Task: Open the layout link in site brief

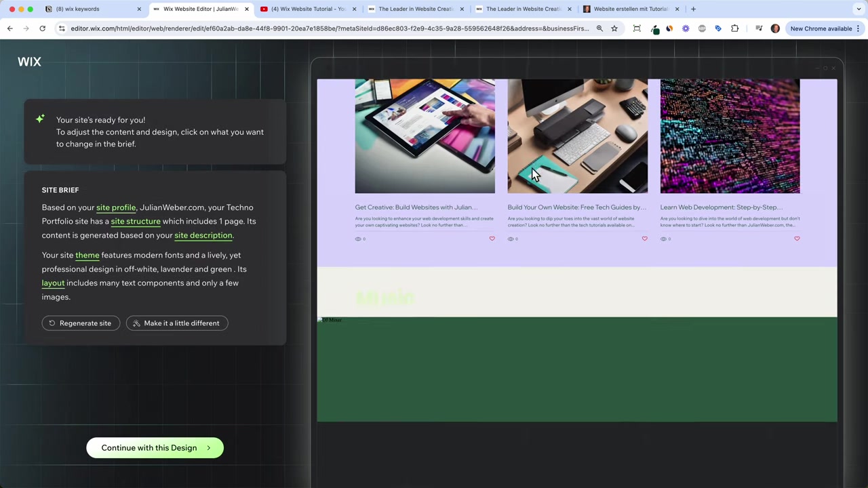Action: click(x=53, y=283)
